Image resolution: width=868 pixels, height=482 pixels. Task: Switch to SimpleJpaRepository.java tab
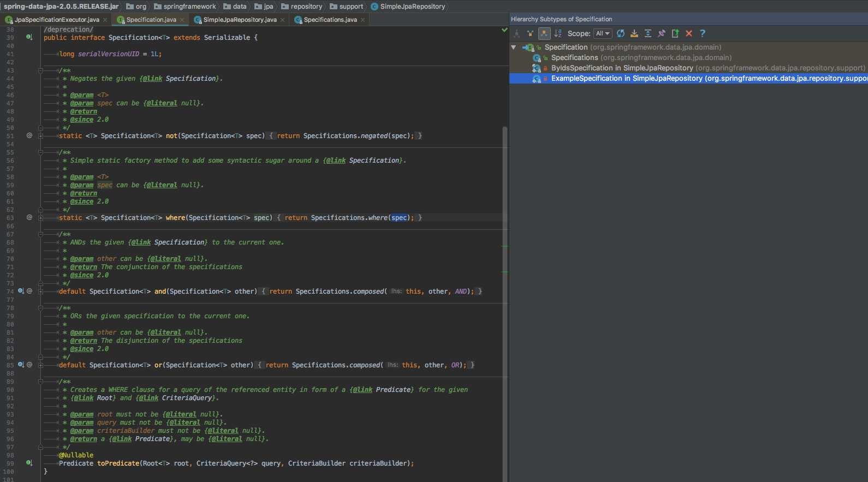pyautogui.click(x=240, y=20)
